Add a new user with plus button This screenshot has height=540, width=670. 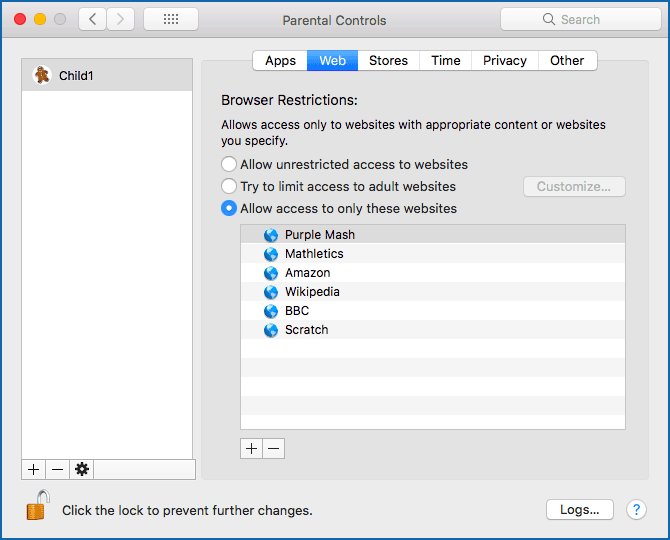[x=34, y=470]
